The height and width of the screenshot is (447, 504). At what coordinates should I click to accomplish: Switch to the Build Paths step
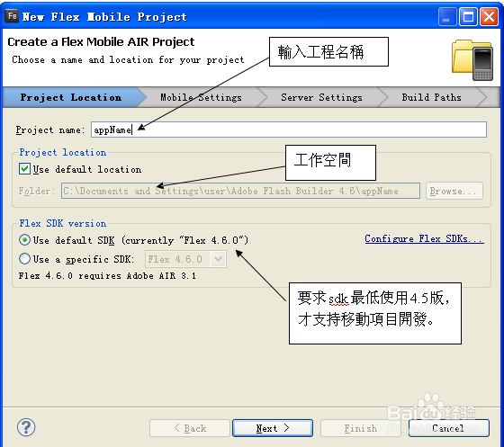431,97
